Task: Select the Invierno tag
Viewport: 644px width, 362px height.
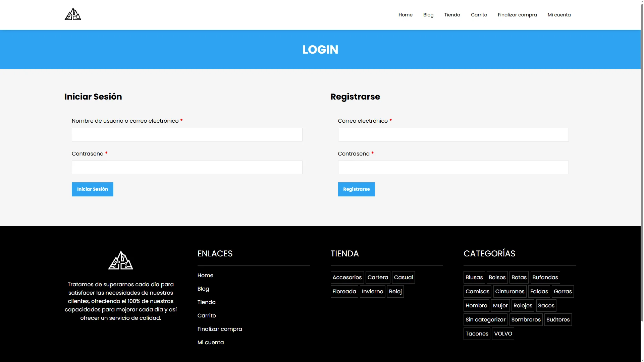Action: click(372, 291)
